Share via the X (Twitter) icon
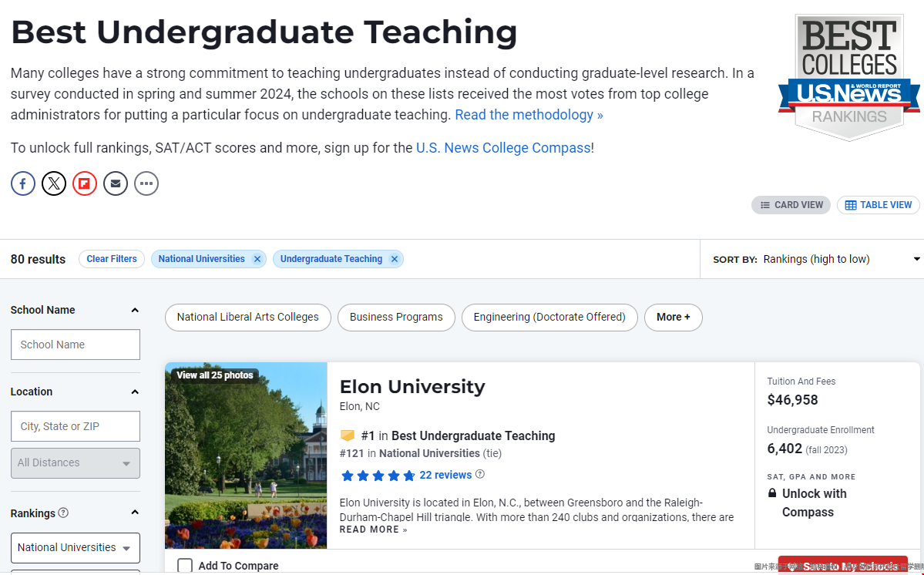 54,183
